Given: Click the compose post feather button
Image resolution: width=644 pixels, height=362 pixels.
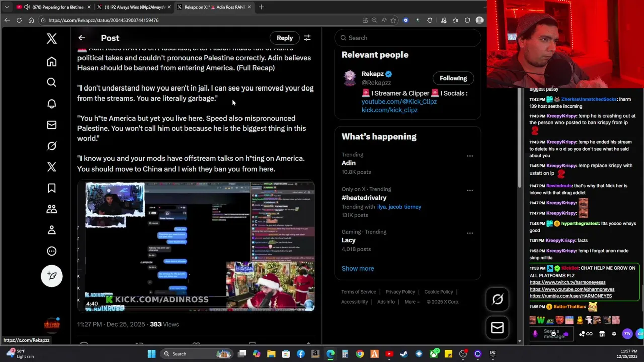Looking at the screenshot, I should point(52,276).
